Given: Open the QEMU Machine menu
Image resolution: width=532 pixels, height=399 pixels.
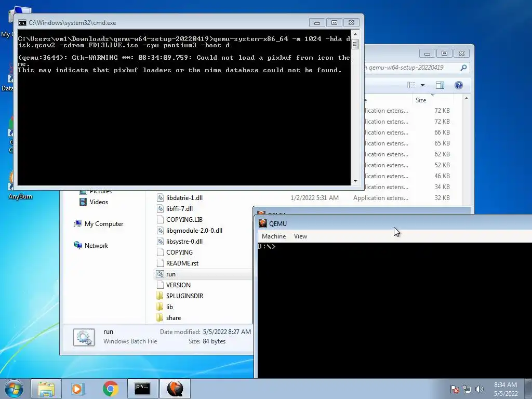Looking at the screenshot, I should point(273,236).
